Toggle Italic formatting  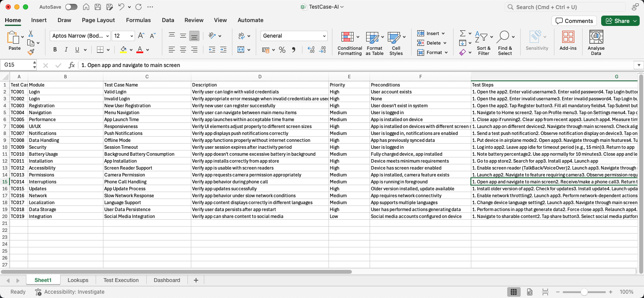click(66, 50)
